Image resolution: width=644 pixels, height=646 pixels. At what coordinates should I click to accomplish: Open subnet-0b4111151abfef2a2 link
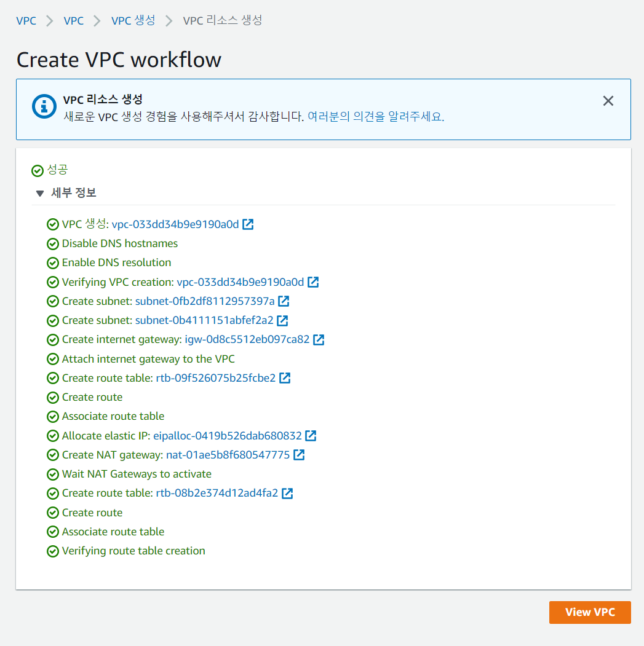204,320
